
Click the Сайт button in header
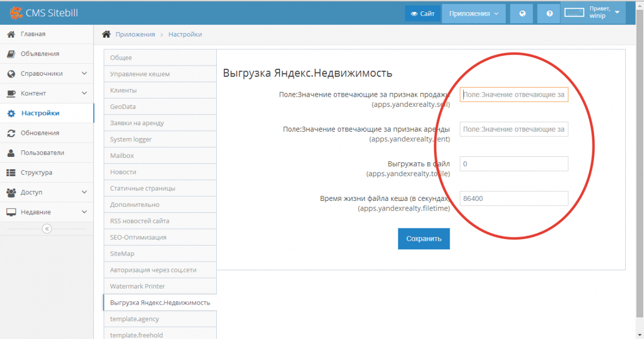tap(423, 13)
